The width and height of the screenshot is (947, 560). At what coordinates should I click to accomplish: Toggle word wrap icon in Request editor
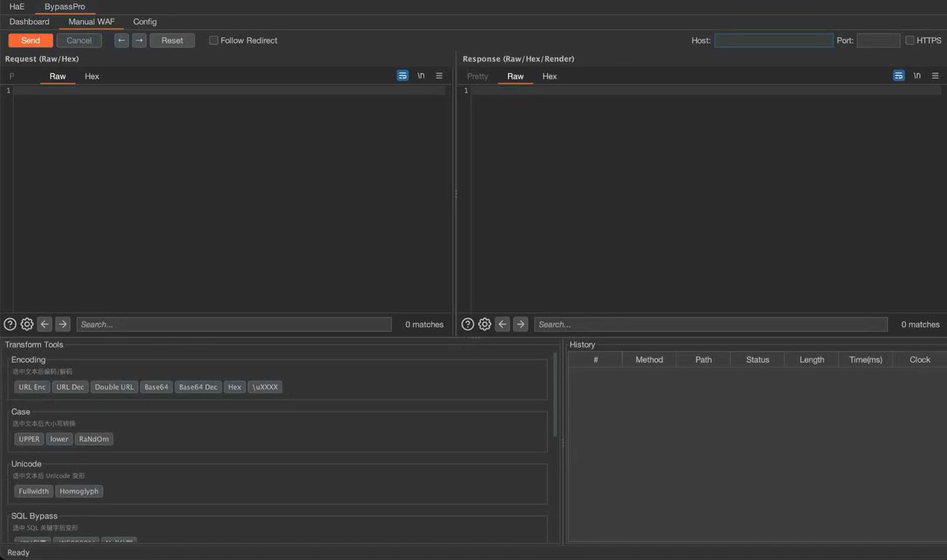click(x=402, y=76)
